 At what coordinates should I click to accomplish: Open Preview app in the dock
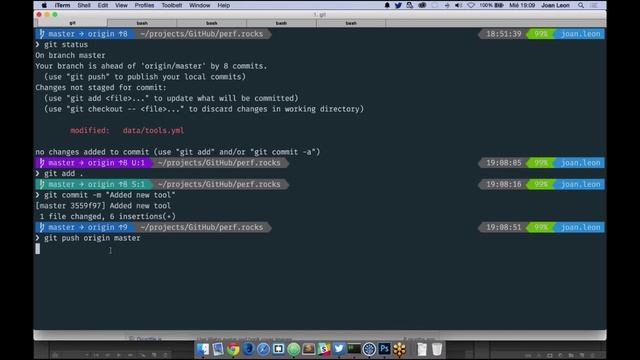[218, 349]
